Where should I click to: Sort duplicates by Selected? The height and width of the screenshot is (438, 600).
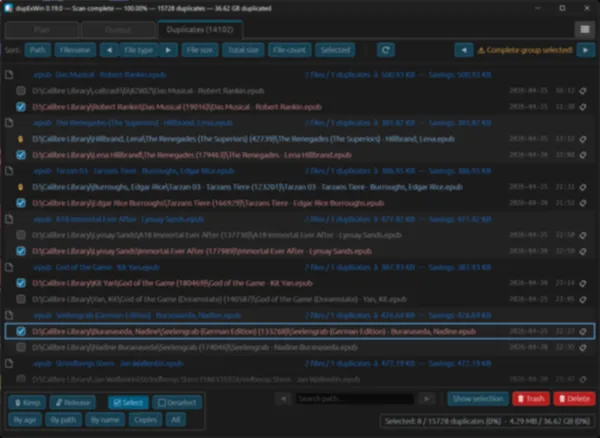pyautogui.click(x=335, y=50)
